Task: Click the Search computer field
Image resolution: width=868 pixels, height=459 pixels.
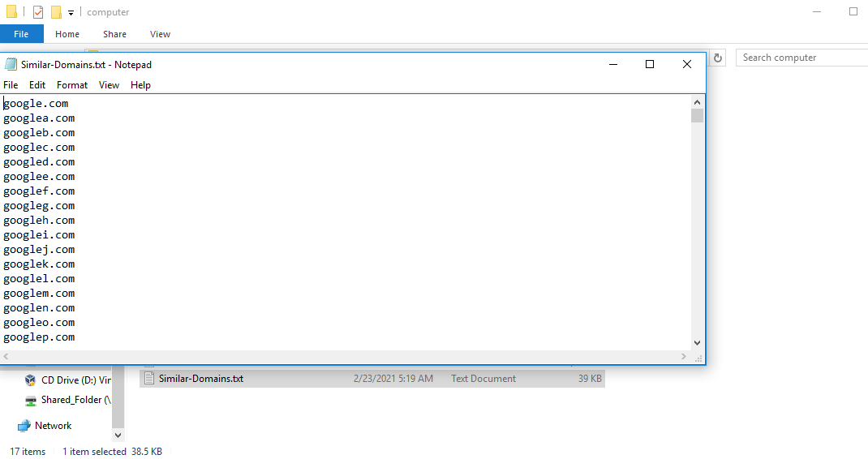Action: [801, 58]
